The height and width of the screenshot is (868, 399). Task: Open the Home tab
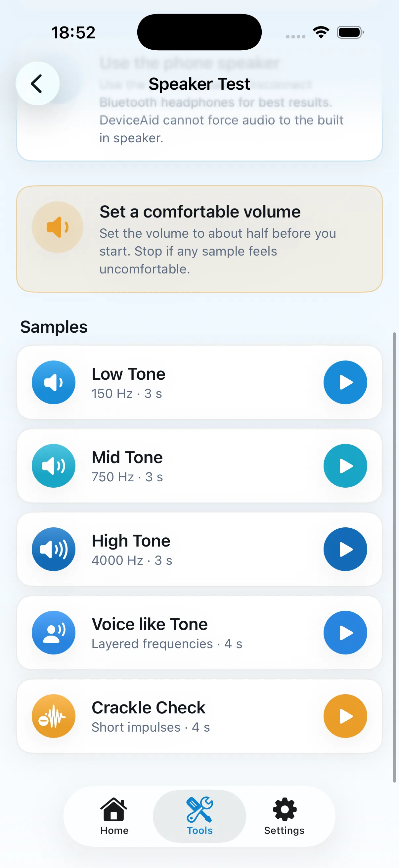tap(114, 816)
